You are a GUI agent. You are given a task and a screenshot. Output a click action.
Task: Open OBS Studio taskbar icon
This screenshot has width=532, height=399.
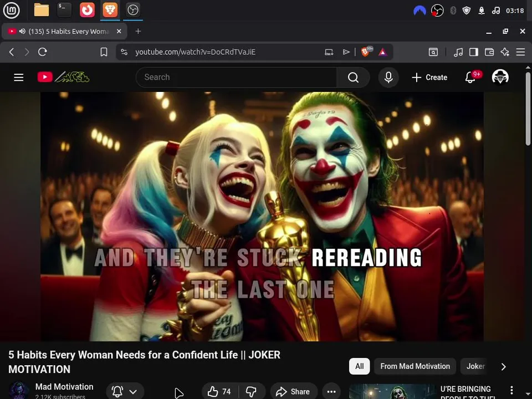click(x=132, y=10)
